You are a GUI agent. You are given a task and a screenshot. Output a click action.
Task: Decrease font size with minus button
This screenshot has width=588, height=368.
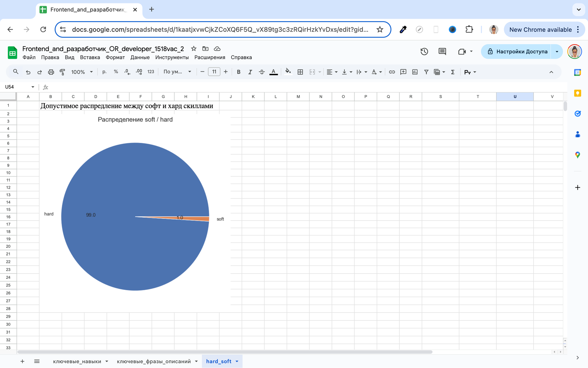[202, 72]
